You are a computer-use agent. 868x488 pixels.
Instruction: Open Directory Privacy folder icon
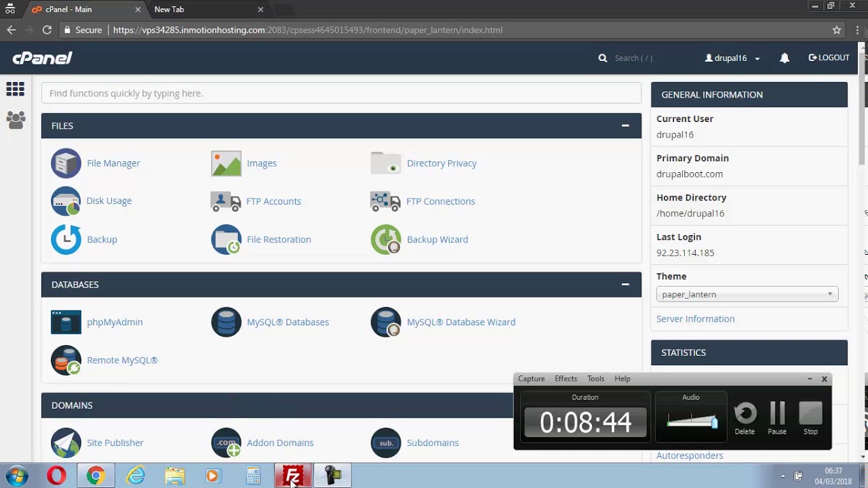click(386, 163)
